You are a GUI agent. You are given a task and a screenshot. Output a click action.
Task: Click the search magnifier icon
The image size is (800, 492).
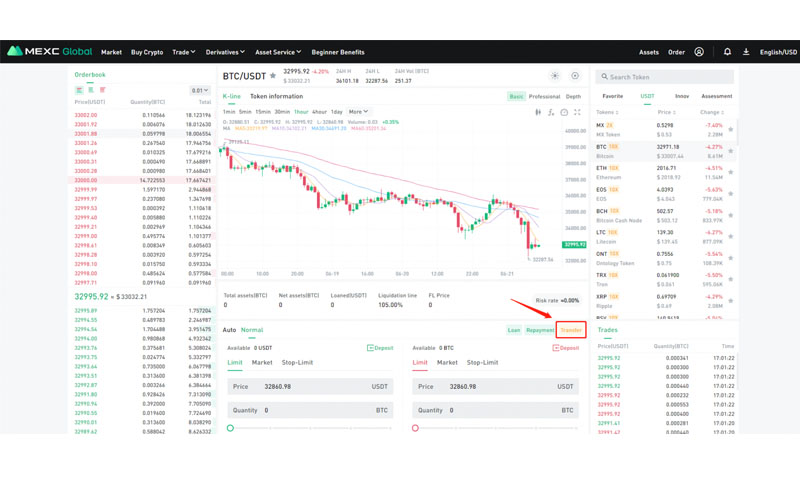pyautogui.click(x=604, y=77)
